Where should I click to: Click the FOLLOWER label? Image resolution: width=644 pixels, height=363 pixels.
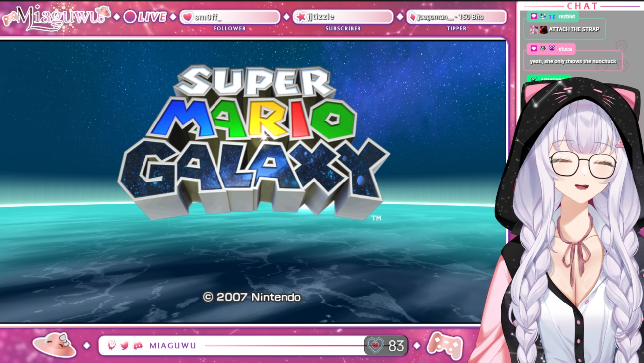point(230,29)
